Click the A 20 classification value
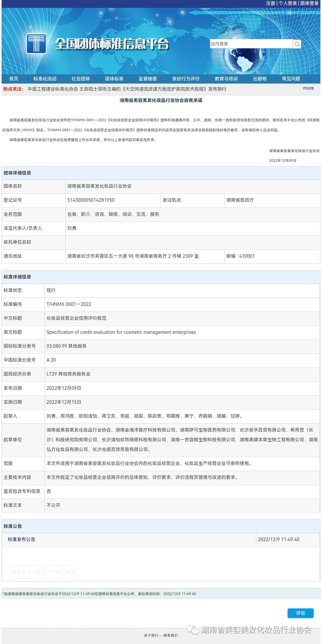Screen dimensions: 322x644 51,360
